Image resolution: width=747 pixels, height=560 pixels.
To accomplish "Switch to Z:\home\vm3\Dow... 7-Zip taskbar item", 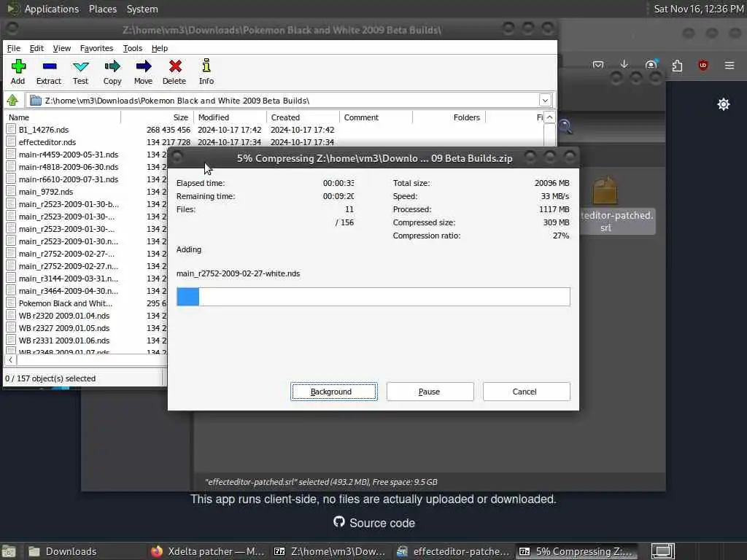I will 330,551.
